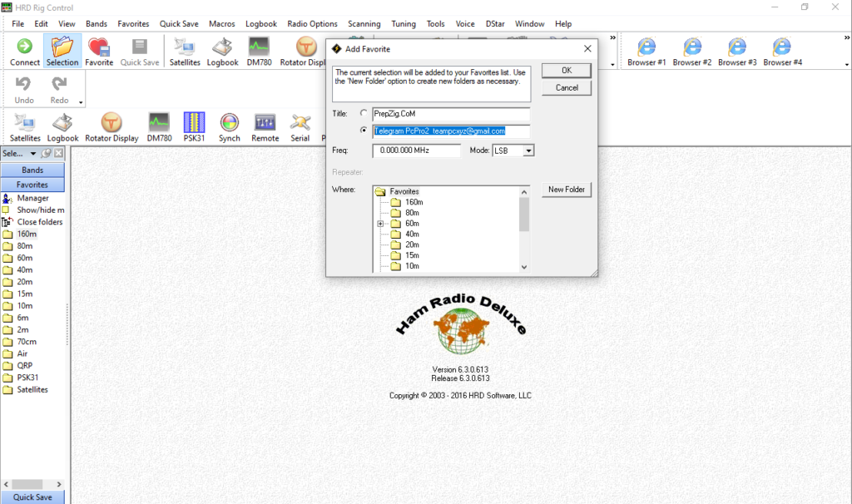Click Close folders in the side panel
The image size is (852, 504).
pyautogui.click(x=39, y=222)
